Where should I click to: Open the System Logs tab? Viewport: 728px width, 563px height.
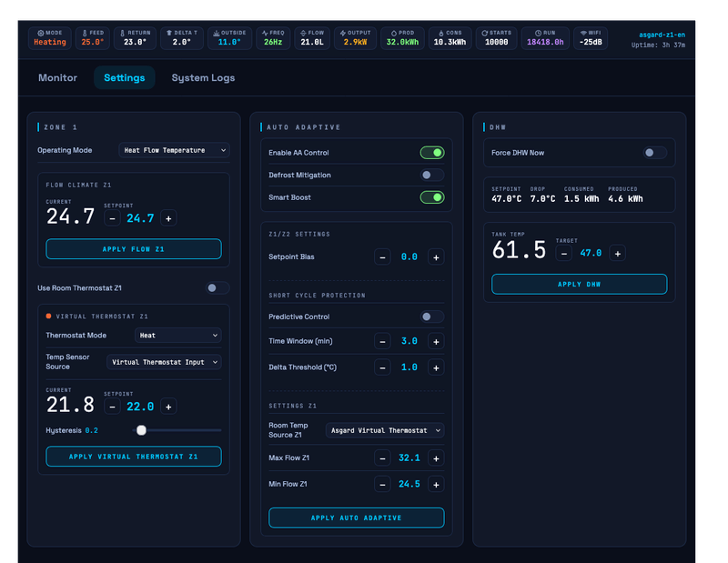pyautogui.click(x=203, y=78)
